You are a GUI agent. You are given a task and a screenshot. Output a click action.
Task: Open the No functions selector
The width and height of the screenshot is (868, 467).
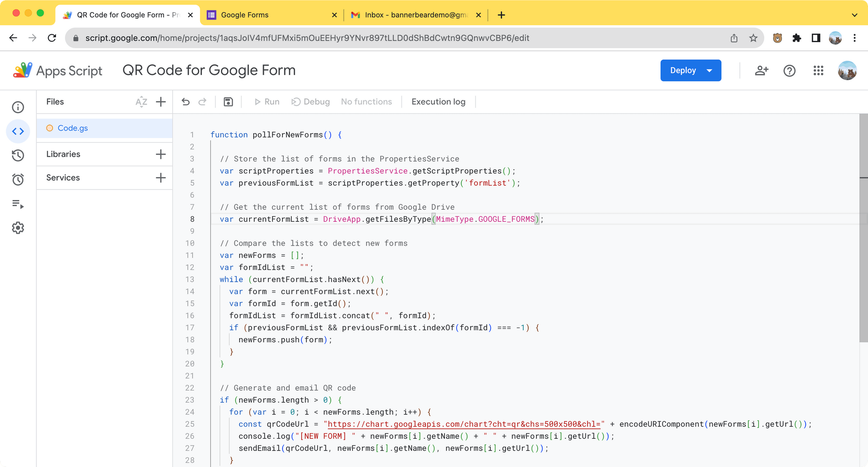pos(367,102)
